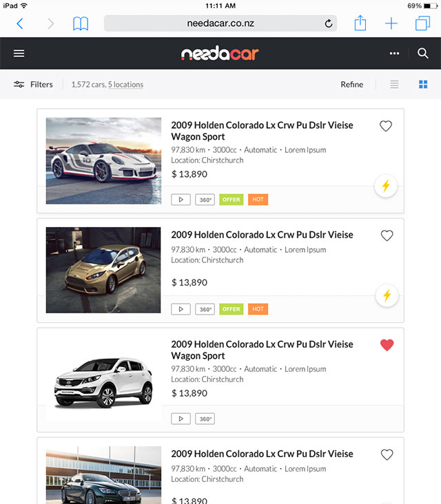Open the Refine options
The width and height of the screenshot is (441, 504).
click(x=351, y=85)
